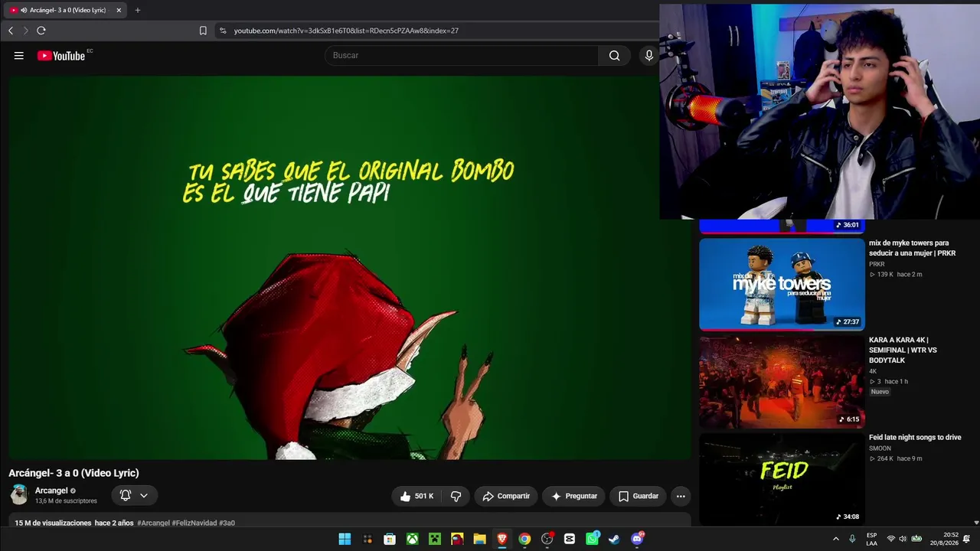Open the Arcangel channel name link
Image resolution: width=980 pixels, height=551 pixels.
coord(51,491)
